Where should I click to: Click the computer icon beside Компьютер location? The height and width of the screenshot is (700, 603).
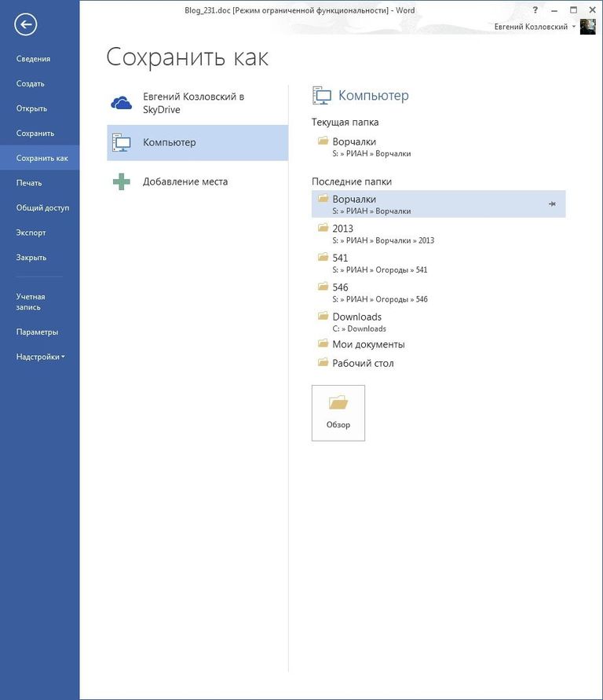coord(122,143)
